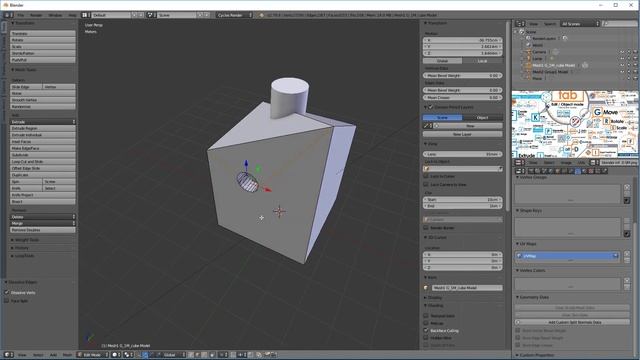This screenshot has height=360, width=640.
Task: Open the File menu
Action: click(x=20, y=15)
